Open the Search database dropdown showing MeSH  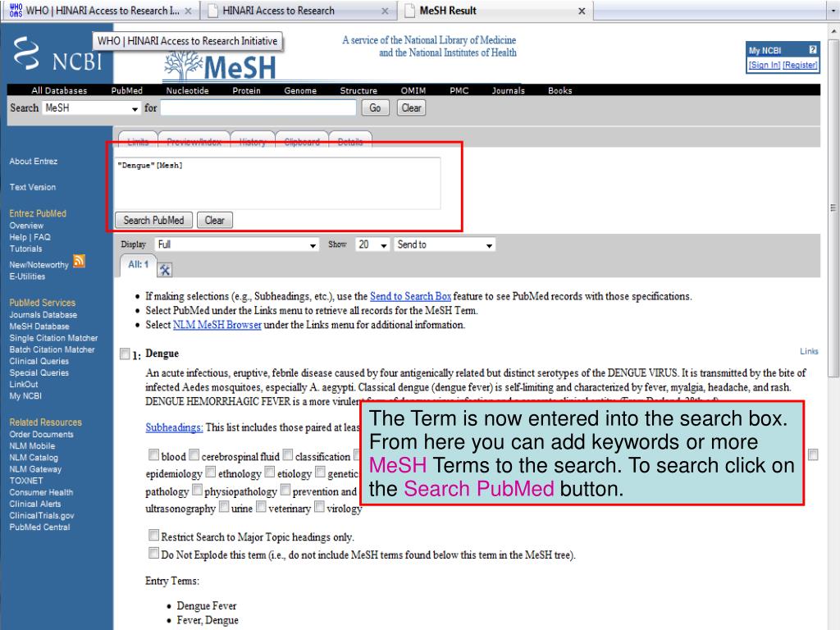[92, 108]
